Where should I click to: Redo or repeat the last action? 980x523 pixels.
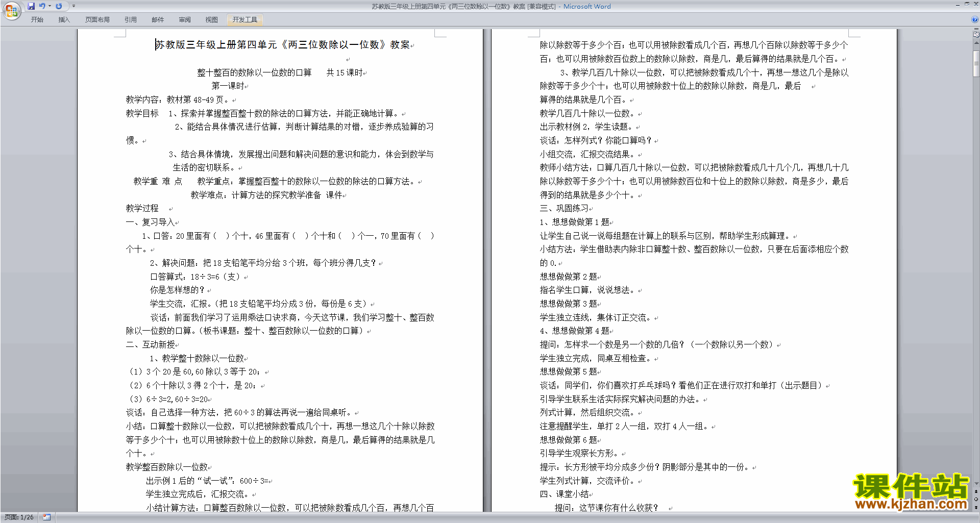pyautogui.click(x=59, y=6)
